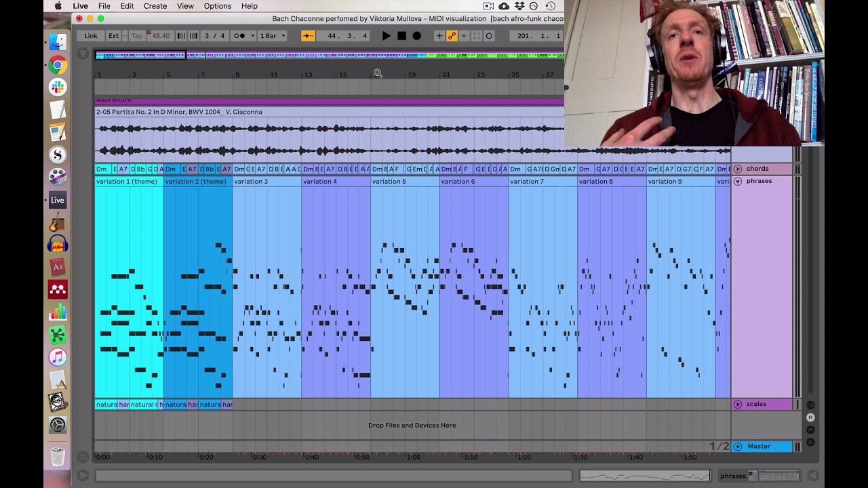Open Ableton Live icon in the Dock
This screenshot has width=868, height=488.
point(58,200)
